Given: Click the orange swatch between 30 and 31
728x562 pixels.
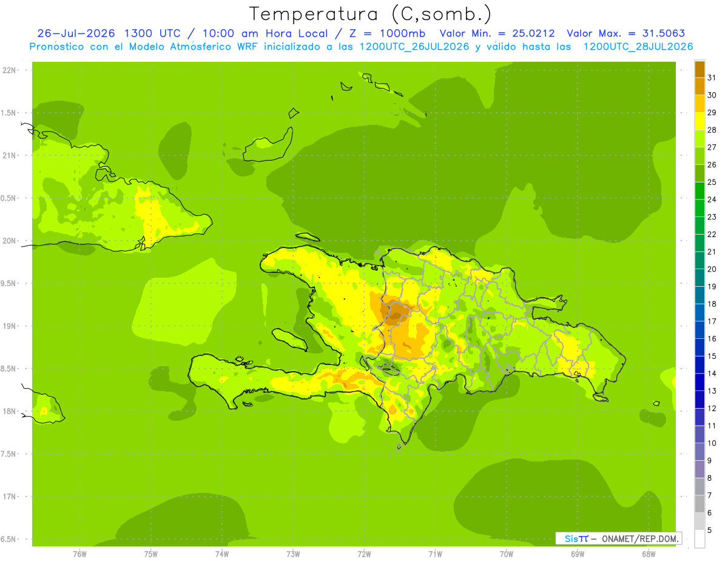Looking at the screenshot, I should pyautogui.click(x=699, y=86).
